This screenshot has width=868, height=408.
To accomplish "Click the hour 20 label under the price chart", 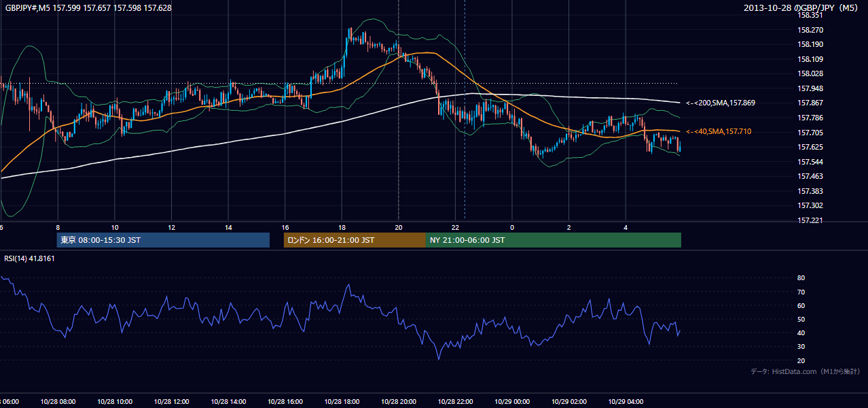I will pos(399,227).
